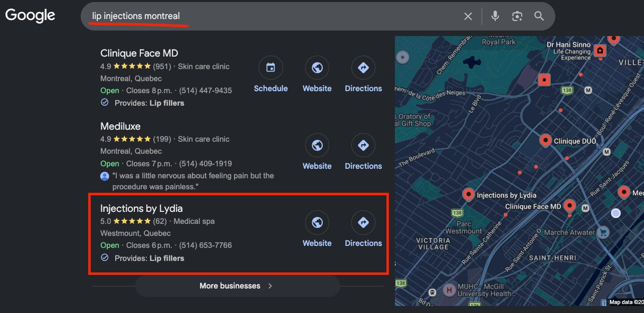Start voice search with the microphone icon
Viewport: 644px width, 313px height.
[495, 16]
